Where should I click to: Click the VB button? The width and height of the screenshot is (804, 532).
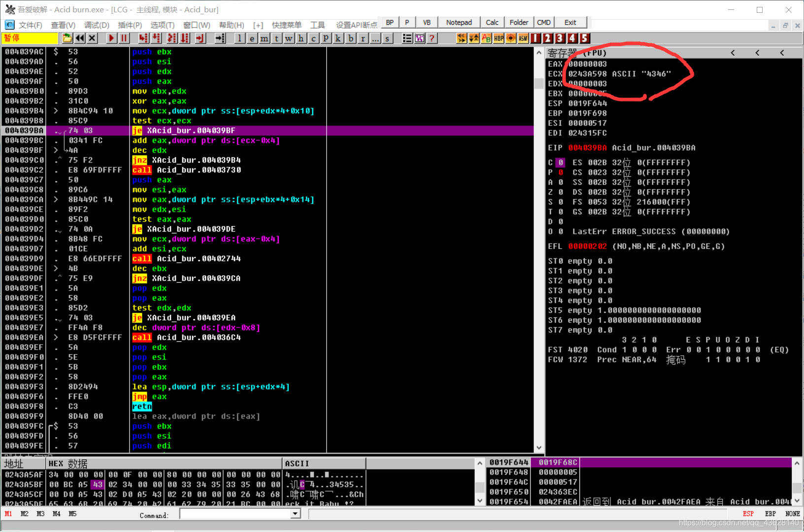pos(427,22)
